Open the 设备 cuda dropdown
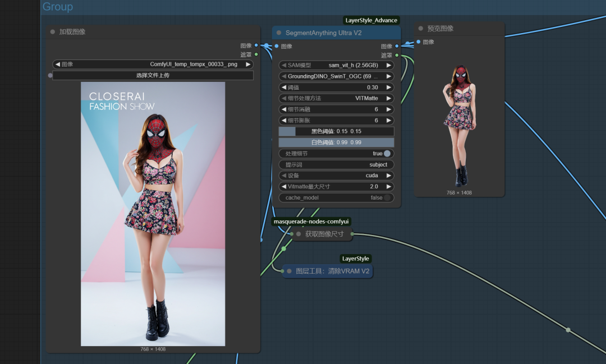This screenshot has height=364, width=606. click(x=336, y=176)
